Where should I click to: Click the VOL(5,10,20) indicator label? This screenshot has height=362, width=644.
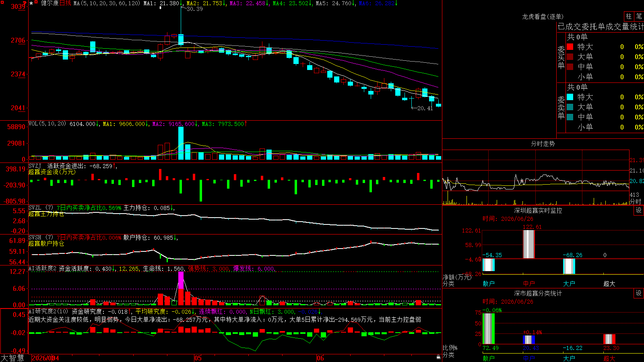47,124
